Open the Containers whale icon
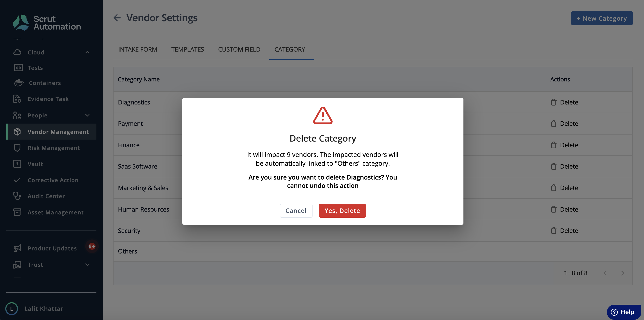The width and height of the screenshot is (644, 320). [x=19, y=83]
